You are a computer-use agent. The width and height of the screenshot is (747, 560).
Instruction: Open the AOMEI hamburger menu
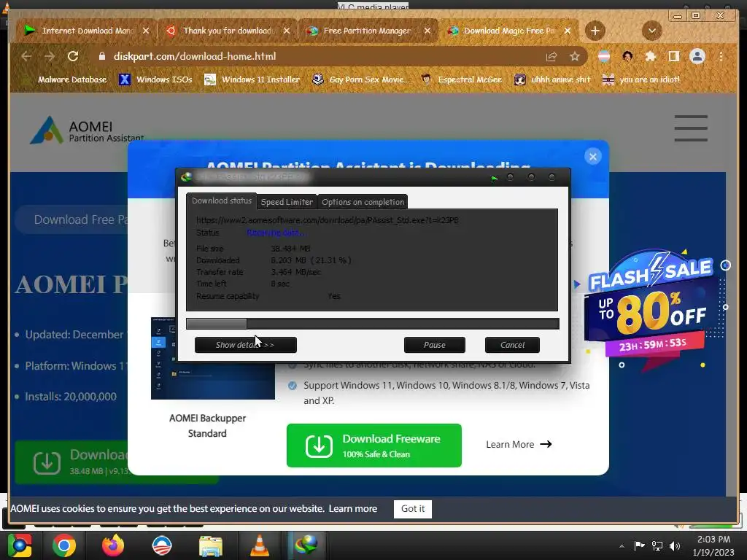tap(691, 128)
